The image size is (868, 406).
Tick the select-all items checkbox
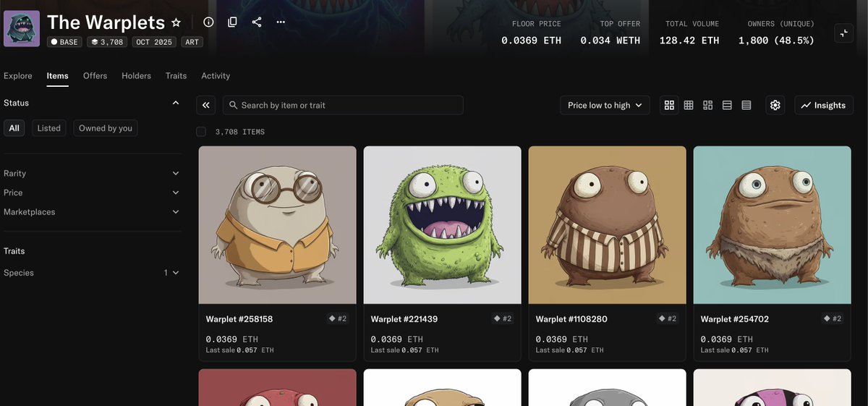coord(201,132)
